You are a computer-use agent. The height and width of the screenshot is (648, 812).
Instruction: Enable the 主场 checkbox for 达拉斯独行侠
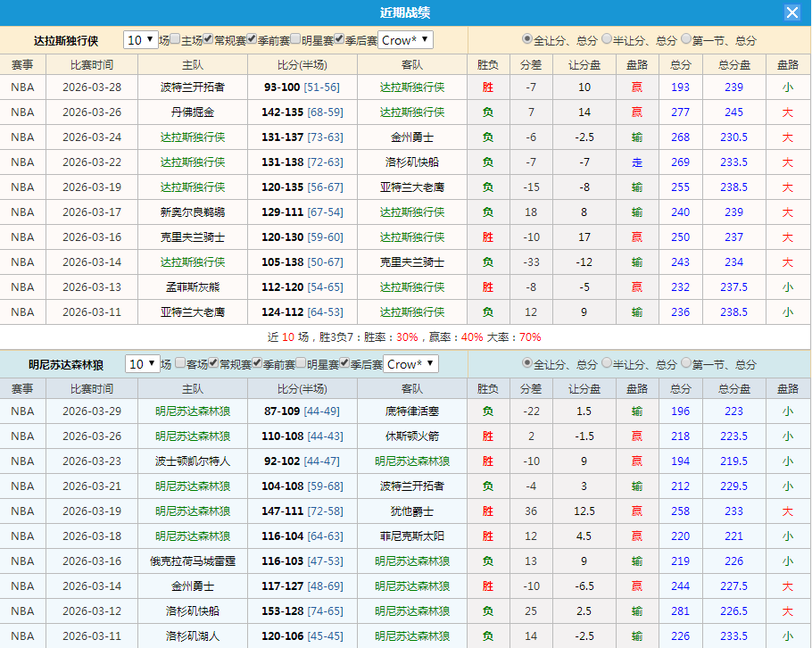click(x=173, y=39)
